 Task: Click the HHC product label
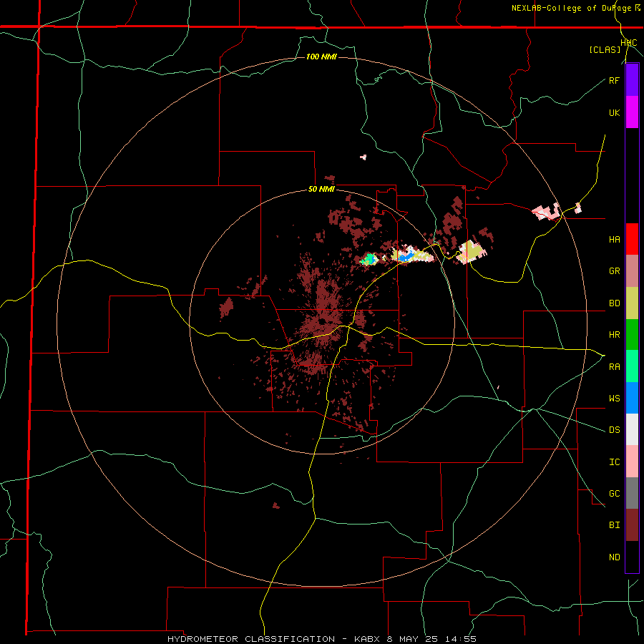click(x=629, y=43)
